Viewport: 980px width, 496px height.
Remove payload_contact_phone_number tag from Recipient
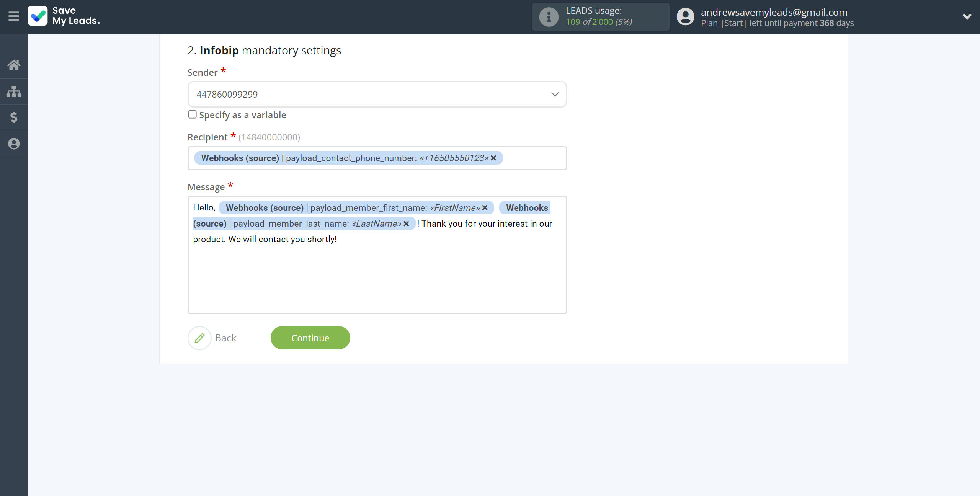[494, 158]
